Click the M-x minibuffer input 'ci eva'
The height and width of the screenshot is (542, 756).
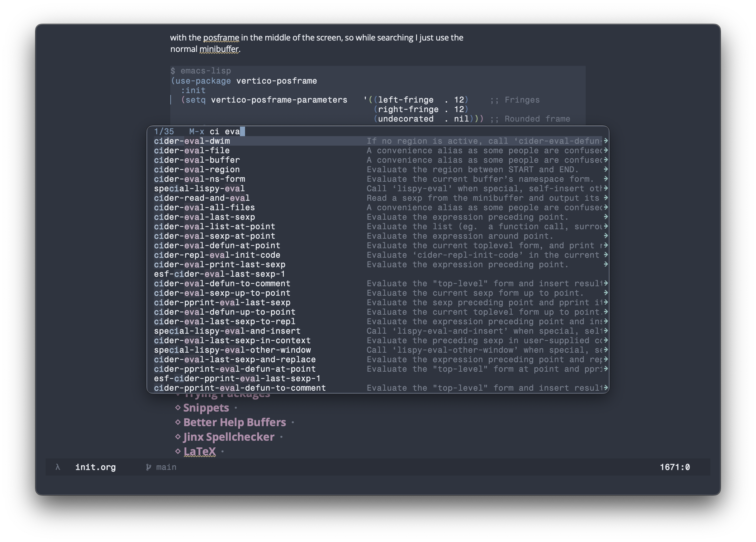[x=225, y=131]
